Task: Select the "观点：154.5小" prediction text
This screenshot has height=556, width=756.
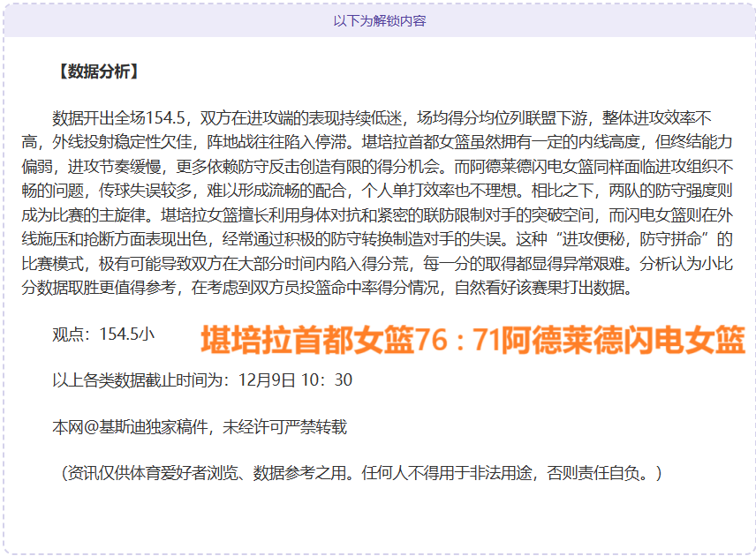Action: [x=103, y=334]
